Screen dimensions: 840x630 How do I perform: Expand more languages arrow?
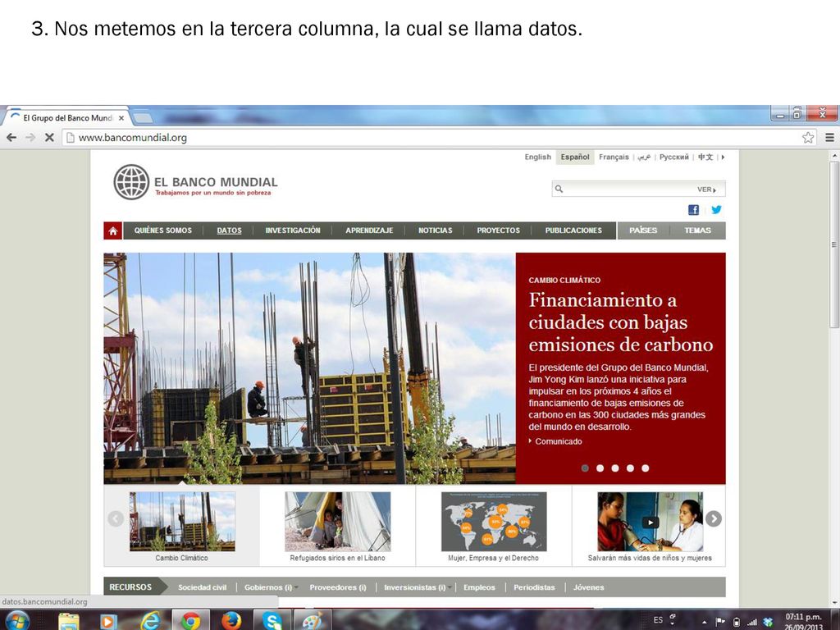(723, 157)
